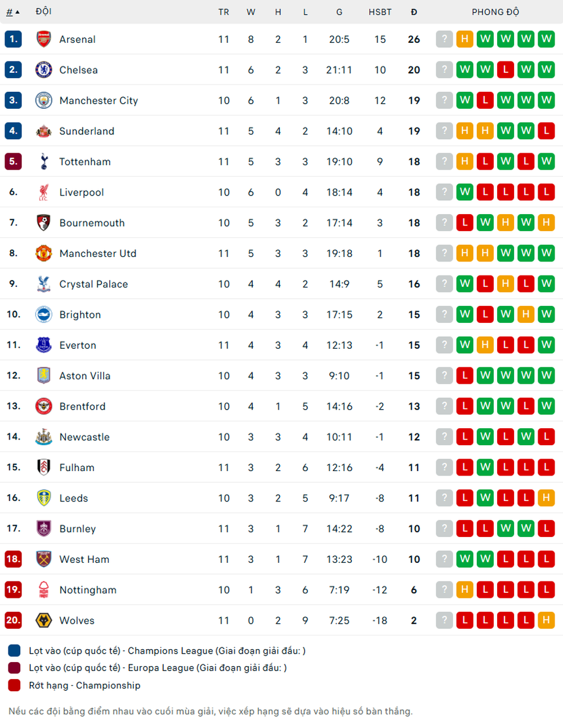Click the Liverpool club crest
This screenshot has width=563, height=728.
click(43, 192)
